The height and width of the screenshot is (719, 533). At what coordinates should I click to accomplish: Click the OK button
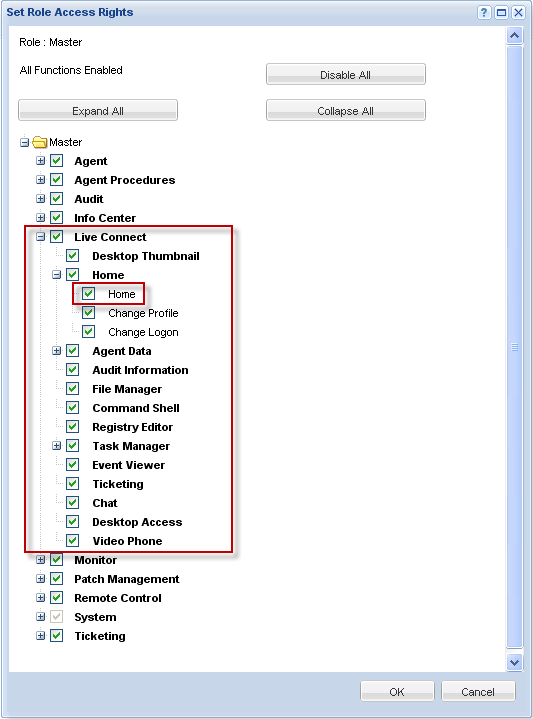point(397,691)
